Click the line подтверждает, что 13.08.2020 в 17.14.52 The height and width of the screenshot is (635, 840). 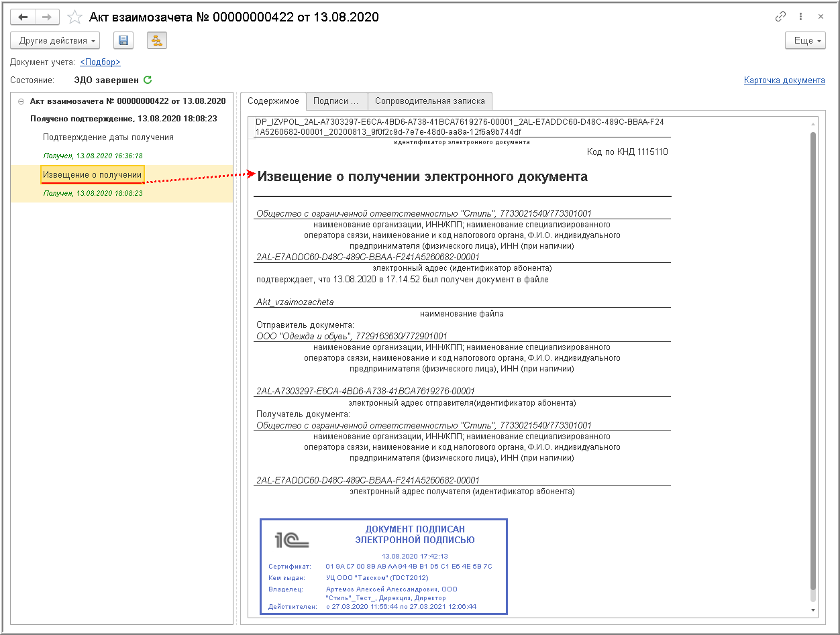(403, 280)
